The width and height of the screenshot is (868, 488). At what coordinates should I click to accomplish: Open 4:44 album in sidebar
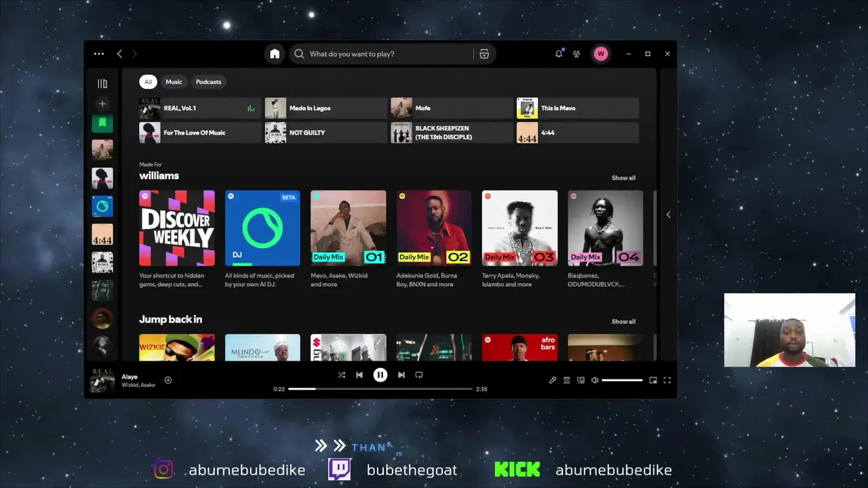click(102, 235)
